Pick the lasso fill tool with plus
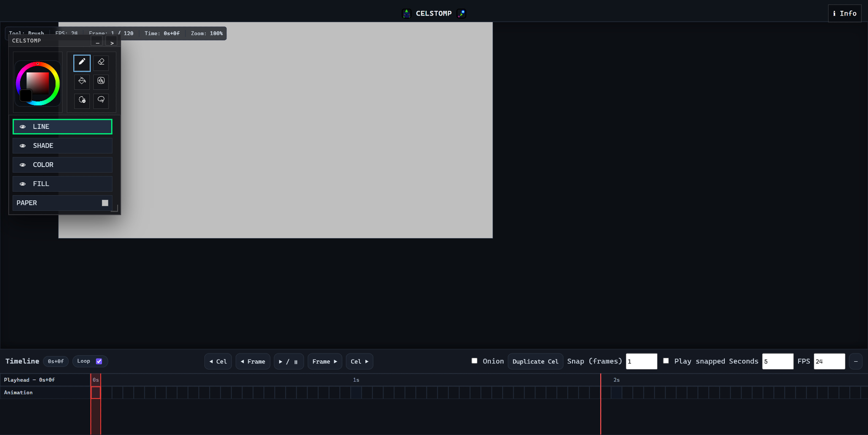The height and width of the screenshot is (435, 868). pyautogui.click(x=82, y=100)
